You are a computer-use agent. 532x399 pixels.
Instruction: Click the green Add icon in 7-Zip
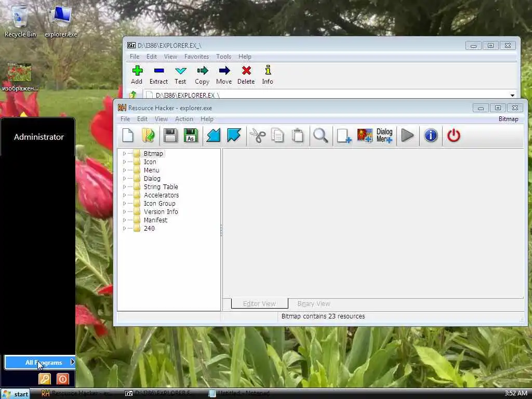[x=137, y=71]
